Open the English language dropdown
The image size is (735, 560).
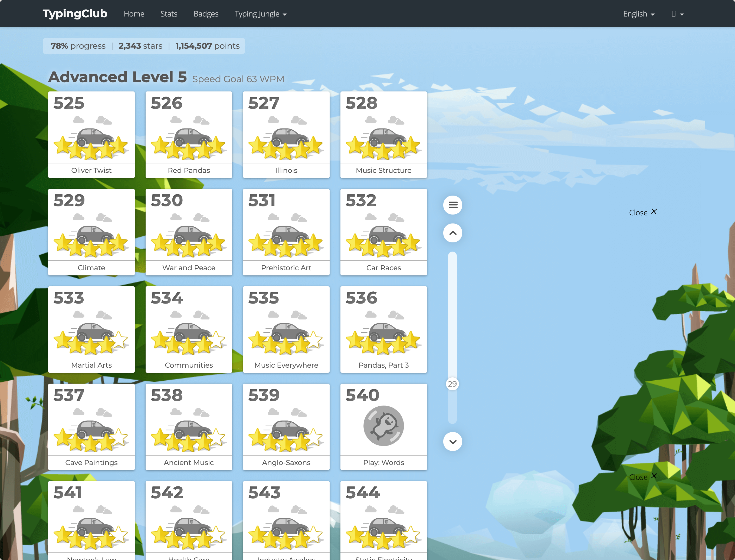(x=639, y=14)
